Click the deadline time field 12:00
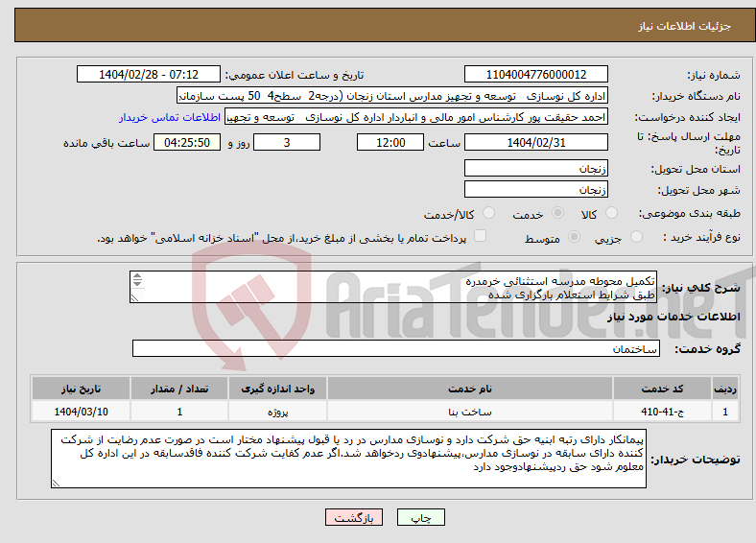This screenshot has width=756, height=543. coord(390,142)
